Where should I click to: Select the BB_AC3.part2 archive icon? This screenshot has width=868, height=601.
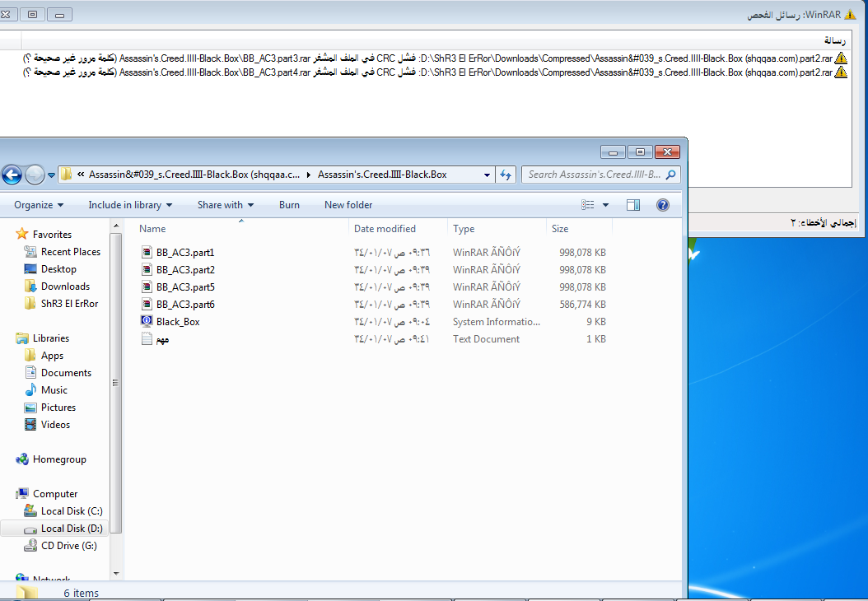point(146,269)
